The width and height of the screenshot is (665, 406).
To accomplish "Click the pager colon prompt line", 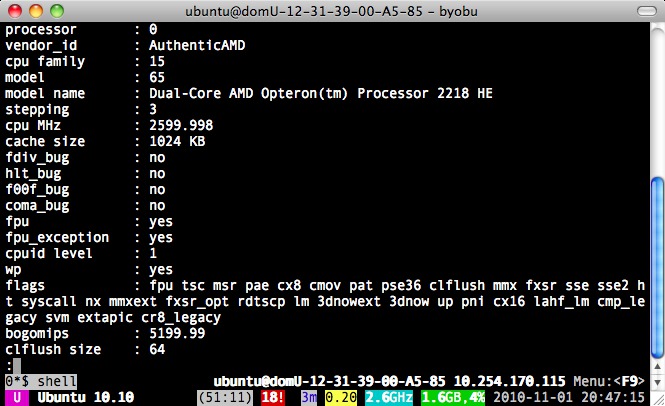I will [10, 365].
